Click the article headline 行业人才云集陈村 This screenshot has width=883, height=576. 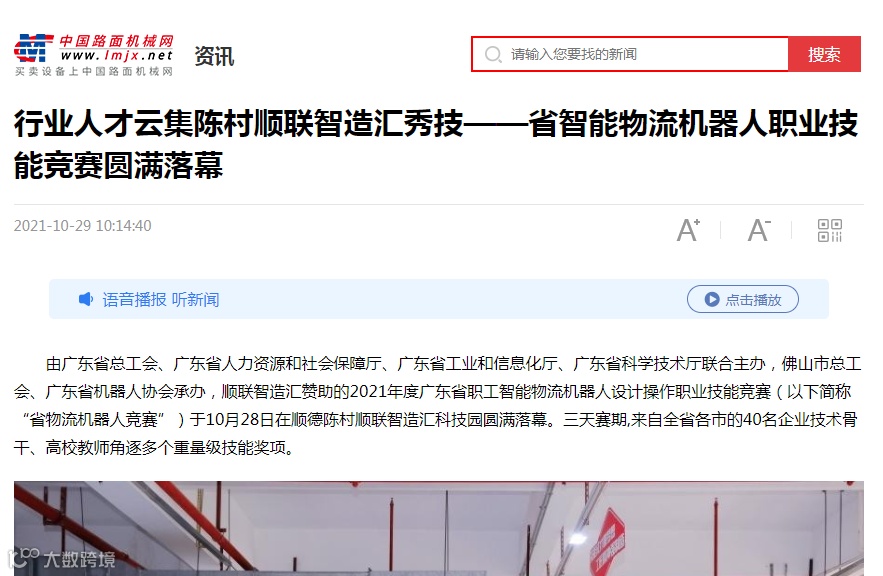pyautogui.click(x=435, y=144)
